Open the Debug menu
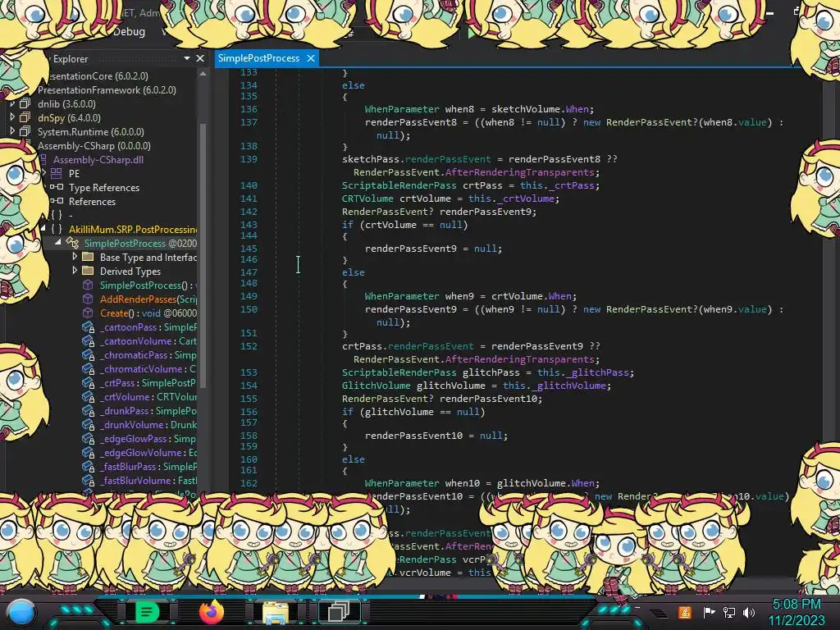This screenshot has width=840, height=630. [129, 32]
